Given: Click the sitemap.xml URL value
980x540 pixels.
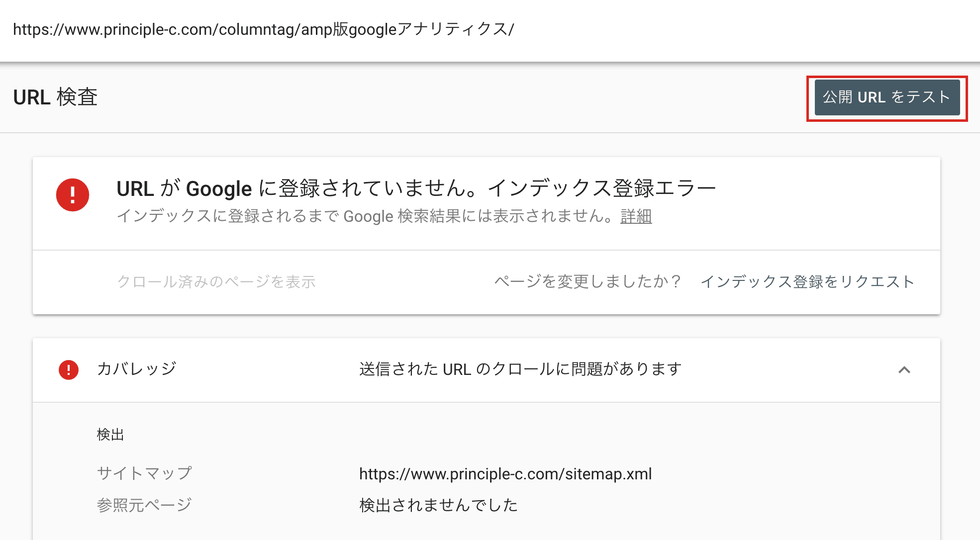Looking at the screenshot, I should pos(505,474).
